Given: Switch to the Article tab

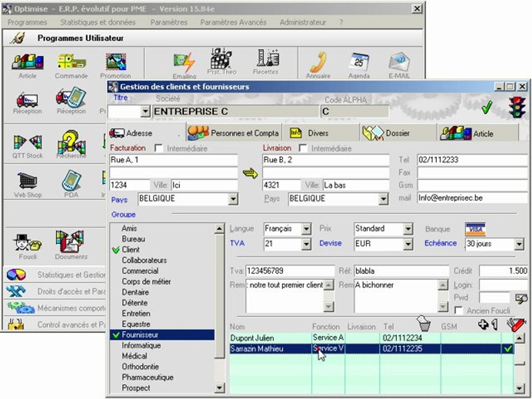Looking at the screenshot, I should pos(478,133).
